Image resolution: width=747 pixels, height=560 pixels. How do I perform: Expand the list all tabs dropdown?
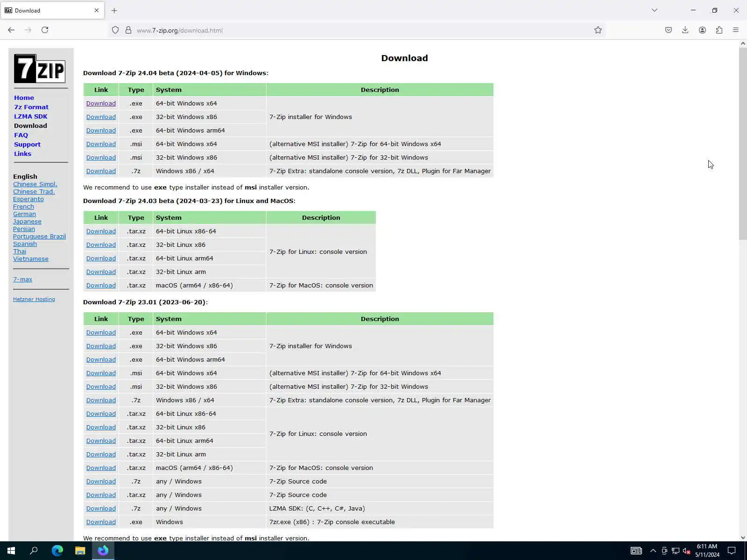(655, 10)
